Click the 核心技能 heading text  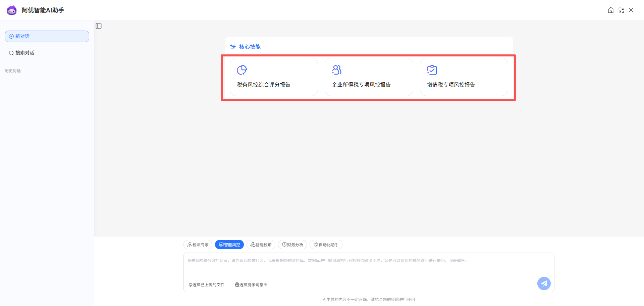[x=250, y=47]
